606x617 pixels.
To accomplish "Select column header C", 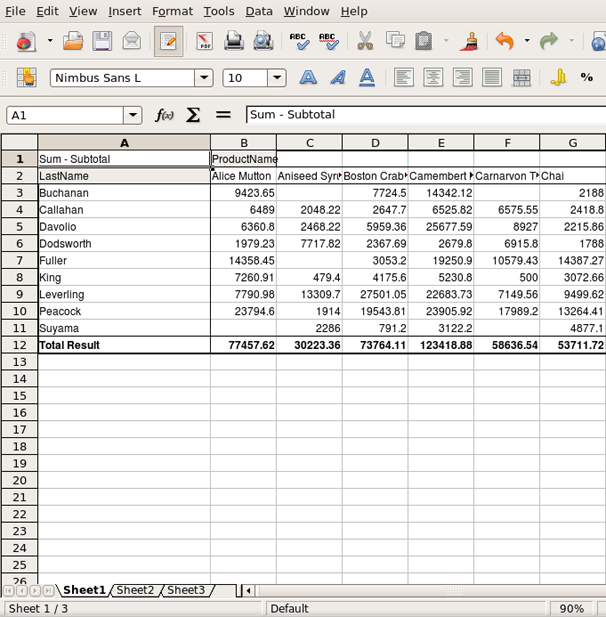I will [309, 142].
